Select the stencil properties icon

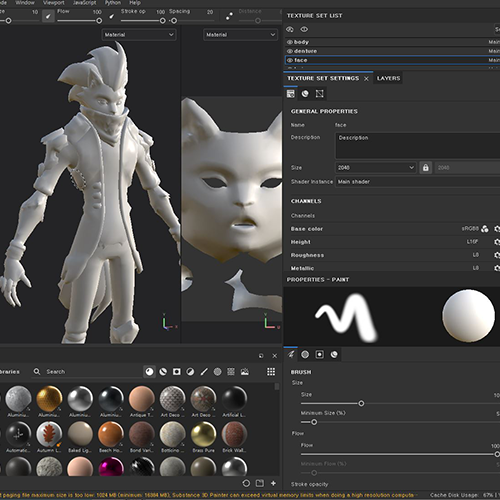point(320,354)
